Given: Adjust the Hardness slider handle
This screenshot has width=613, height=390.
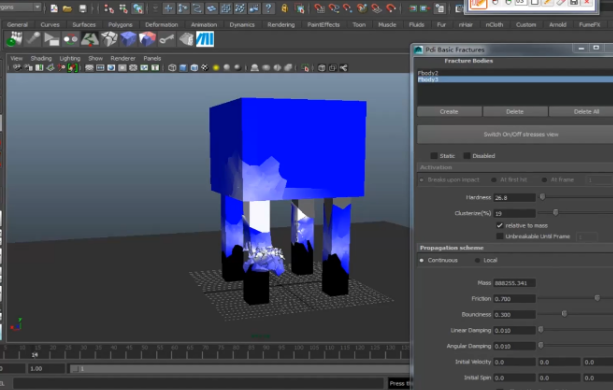Looking at the screenshot, I should pyautogui.click(x=542, y=197).
